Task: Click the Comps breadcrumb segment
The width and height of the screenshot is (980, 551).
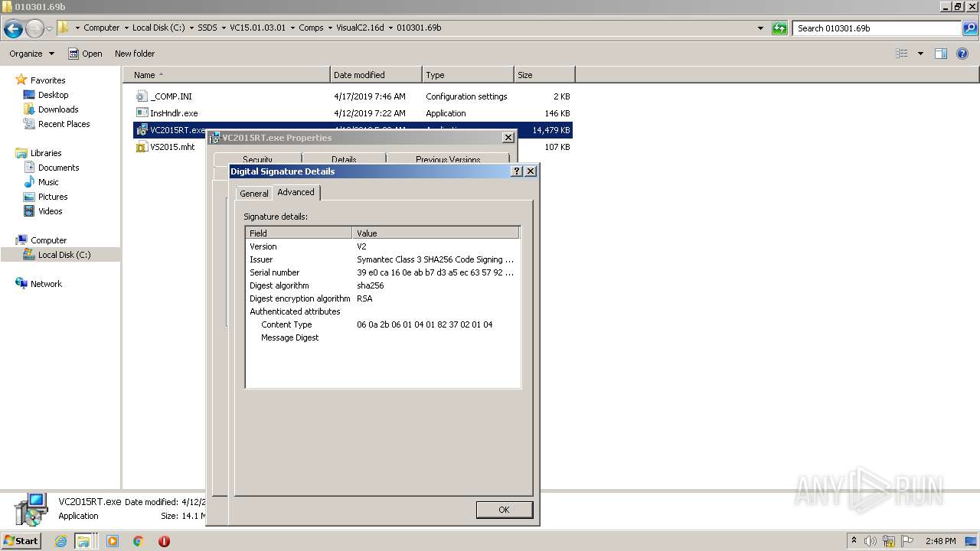Action: click(311, 28)
